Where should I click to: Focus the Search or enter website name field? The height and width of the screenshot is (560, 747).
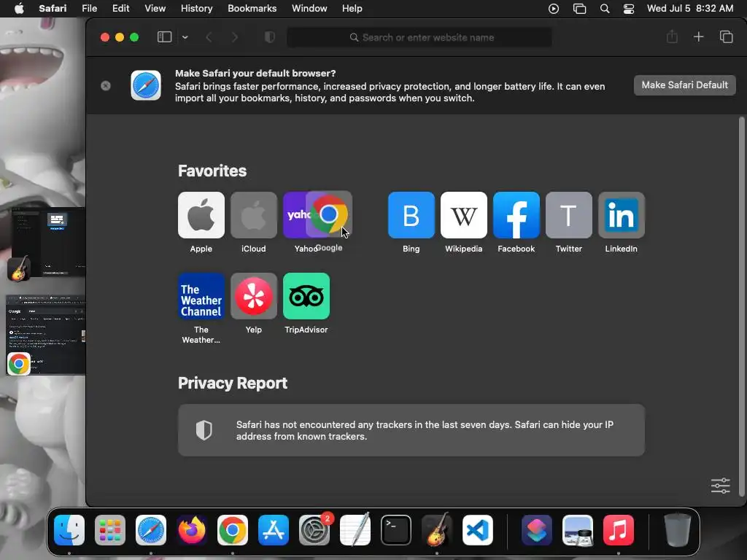click(419, 37)
